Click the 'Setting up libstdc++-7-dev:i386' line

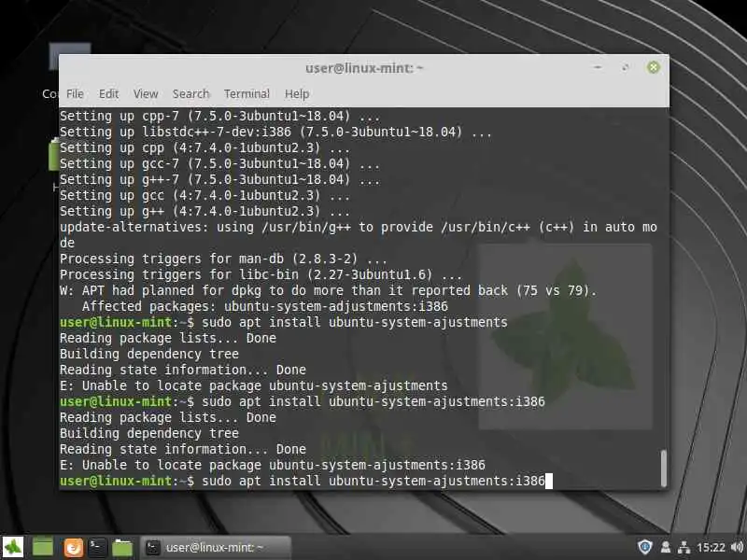(x=275, y=132)
